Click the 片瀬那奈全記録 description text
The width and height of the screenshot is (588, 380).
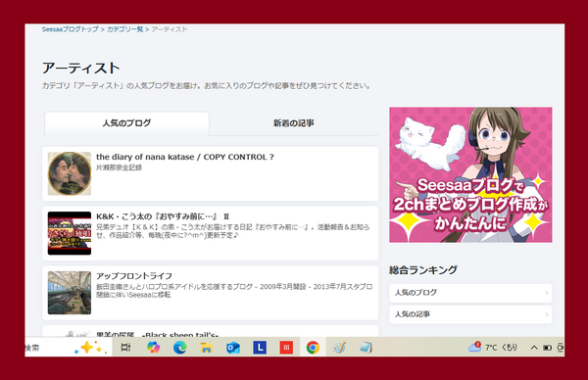click(120, 167)
